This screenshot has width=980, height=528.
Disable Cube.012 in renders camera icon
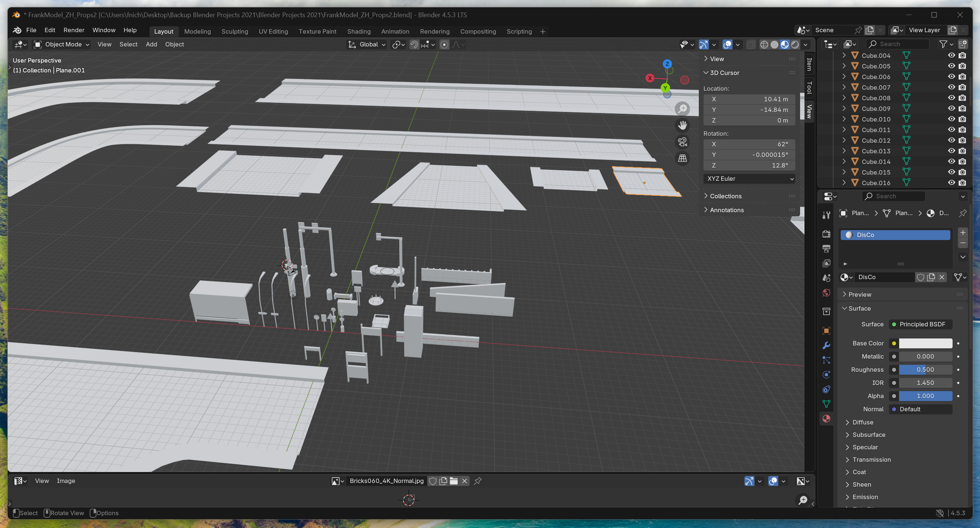(962, 141)
